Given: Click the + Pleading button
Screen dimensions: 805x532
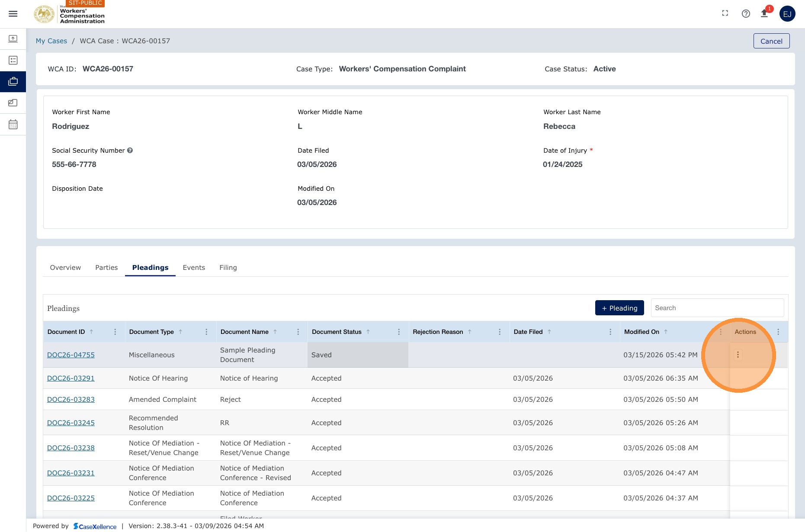Looking at the screenshot, I should [x=619, y=308].
